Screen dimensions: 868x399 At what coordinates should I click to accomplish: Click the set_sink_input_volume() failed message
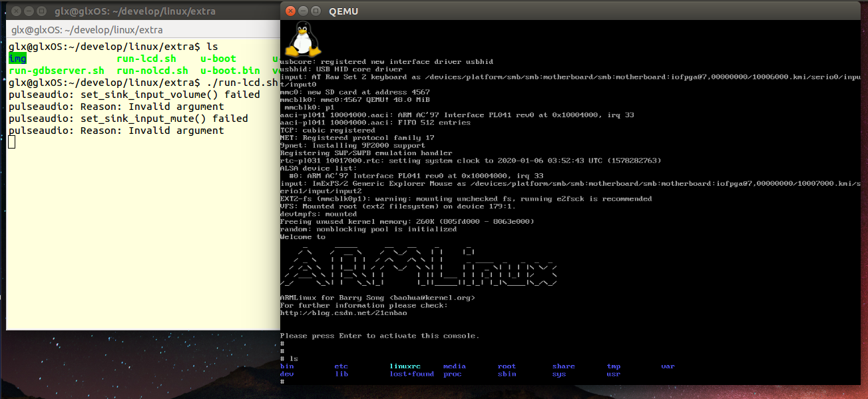[x=134, y=95]
